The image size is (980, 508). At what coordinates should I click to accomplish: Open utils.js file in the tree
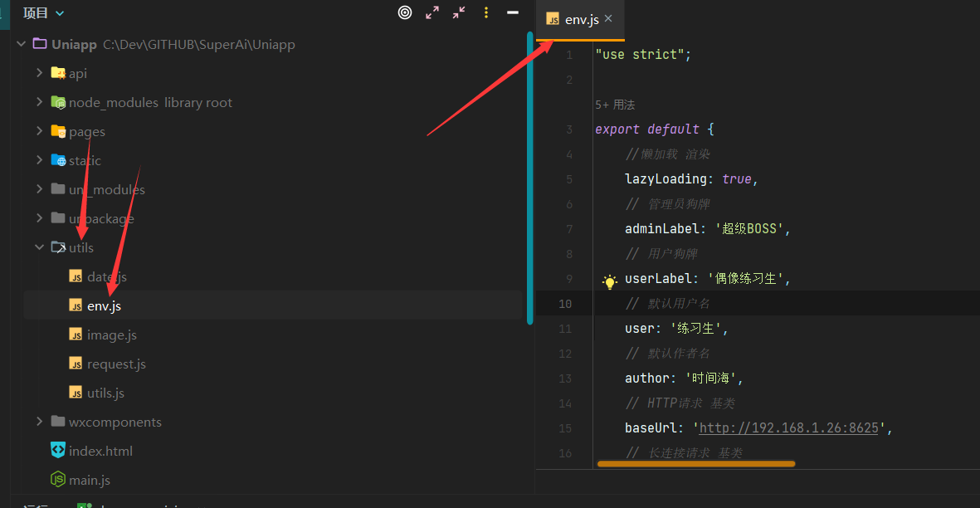tap(105, 393)
